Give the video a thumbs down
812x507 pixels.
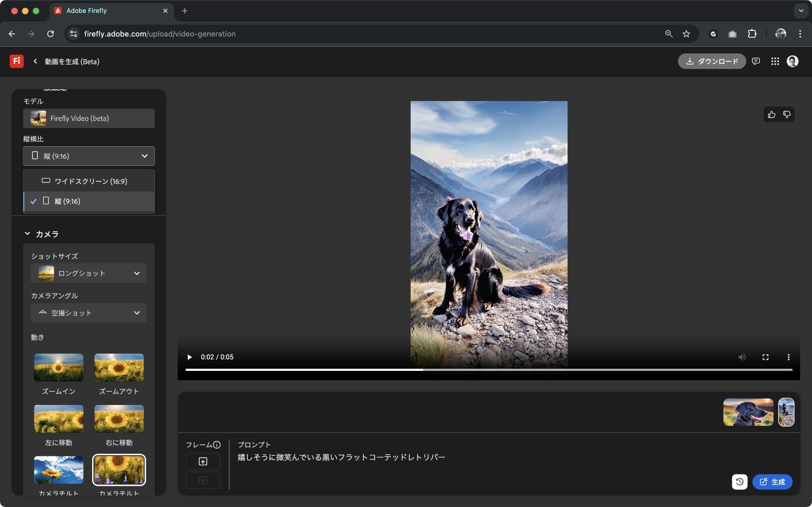tap(787, 115)
